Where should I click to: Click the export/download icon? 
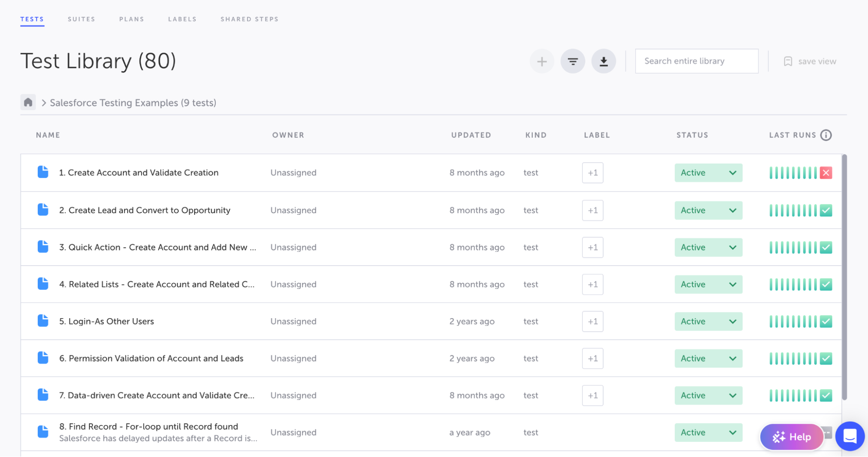[604, 61]
